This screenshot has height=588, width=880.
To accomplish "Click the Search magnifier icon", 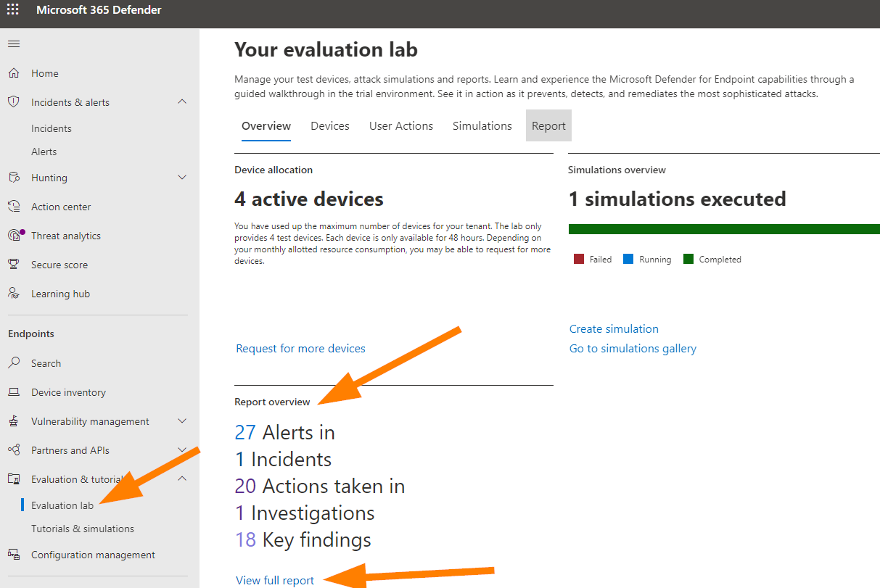I will coord(13,363).
